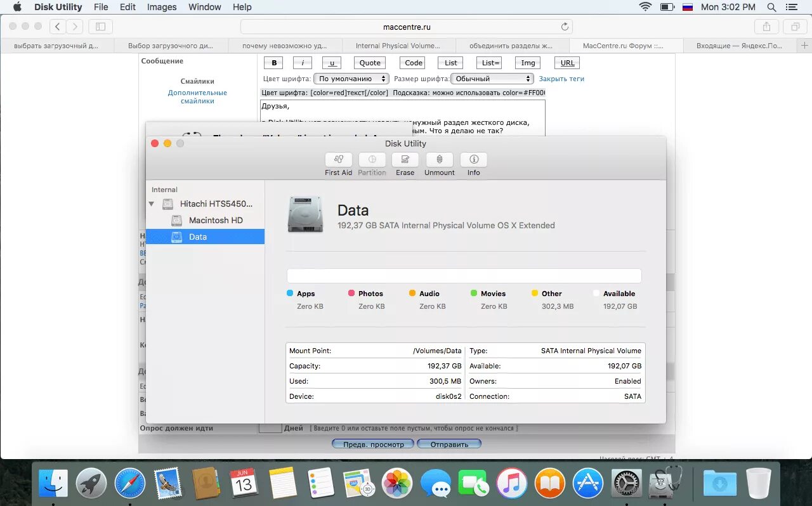Collapse the Hitachi HTS5450 disk tree

pyautogui.click(x=151, y=204)
